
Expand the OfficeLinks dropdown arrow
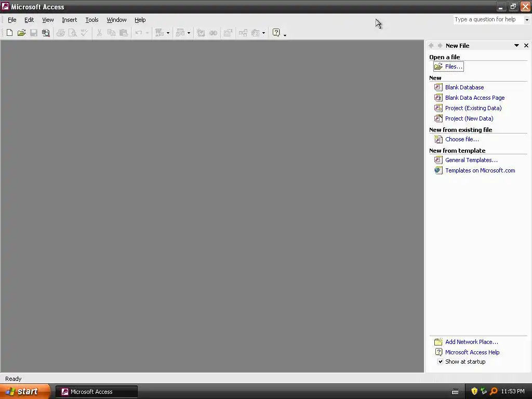tap(168, 33)
